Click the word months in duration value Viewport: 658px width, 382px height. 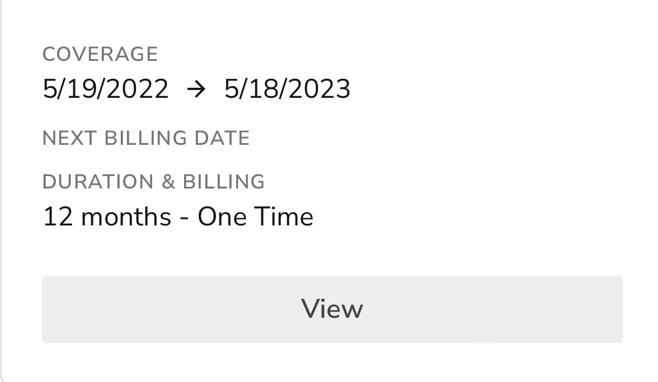[x=126, y=217]
